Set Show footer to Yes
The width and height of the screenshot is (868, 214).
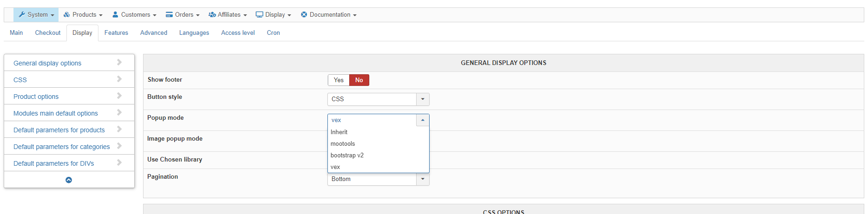point(339,80)
